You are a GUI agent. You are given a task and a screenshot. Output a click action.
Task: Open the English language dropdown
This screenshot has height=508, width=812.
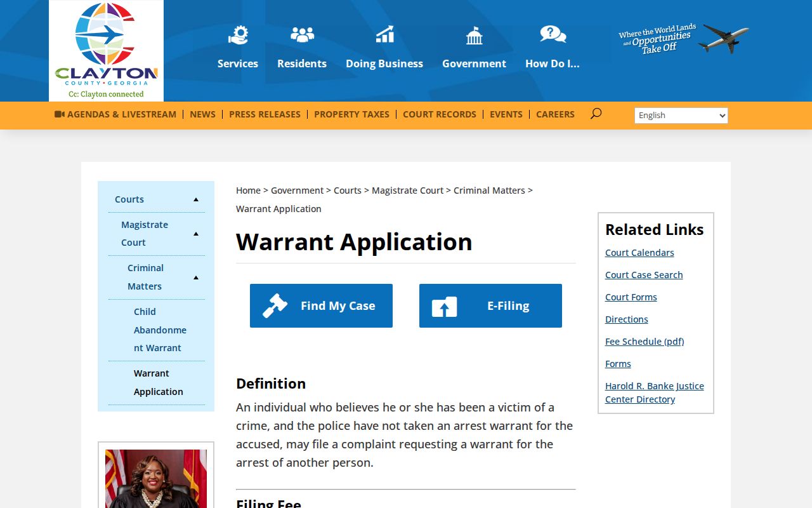pos(681,115)
